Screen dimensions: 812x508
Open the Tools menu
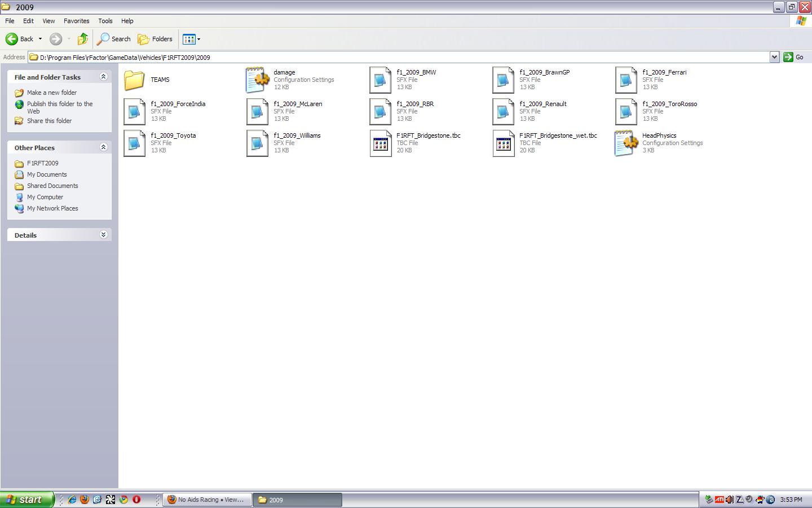[x=105, y=21]
